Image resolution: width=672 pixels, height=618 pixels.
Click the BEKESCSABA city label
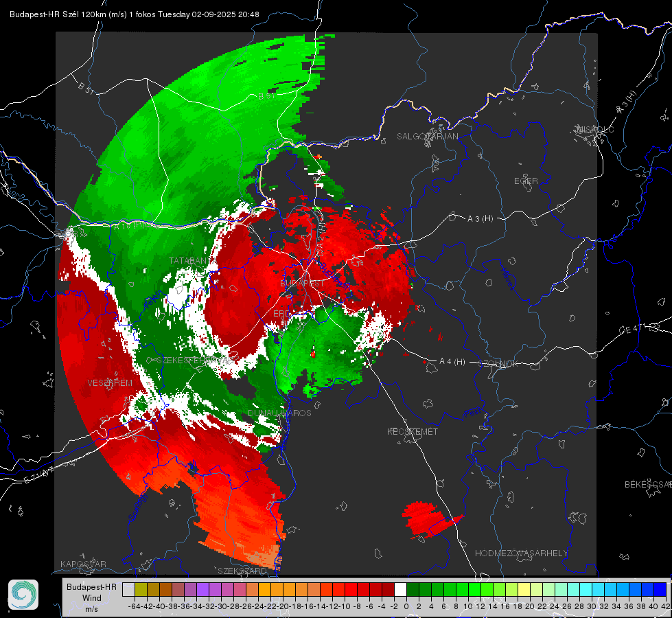pos(648,485)
